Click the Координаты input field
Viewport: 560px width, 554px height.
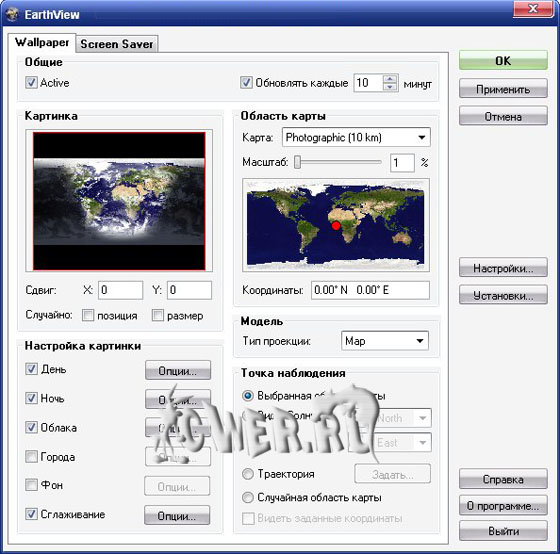[x=370, y=290]
